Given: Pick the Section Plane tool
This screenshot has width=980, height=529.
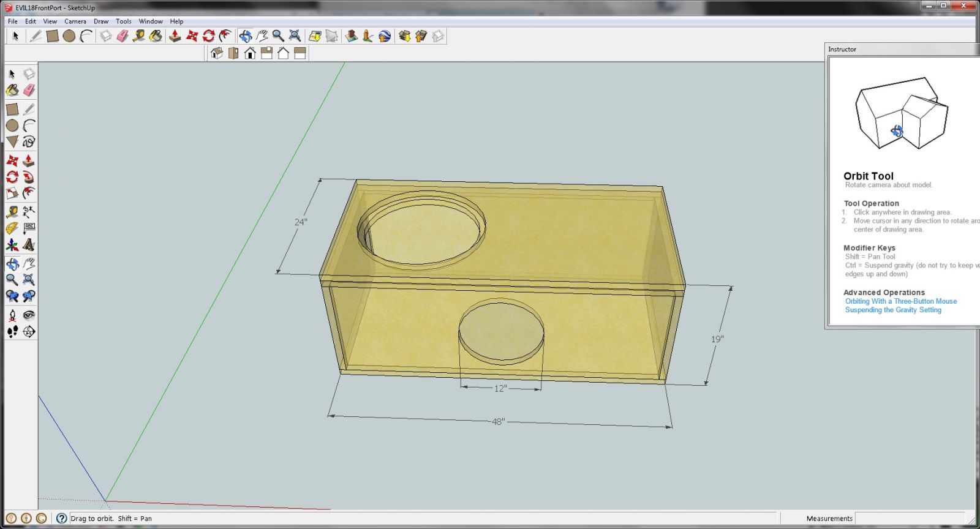Looking at the screenshot, I should tap(29, 332).
